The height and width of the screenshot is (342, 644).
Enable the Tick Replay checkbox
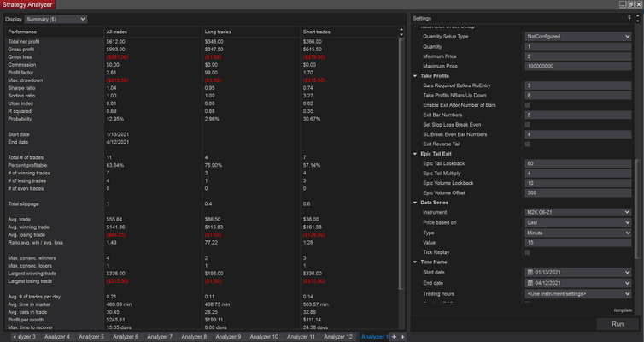click(528, 252)
